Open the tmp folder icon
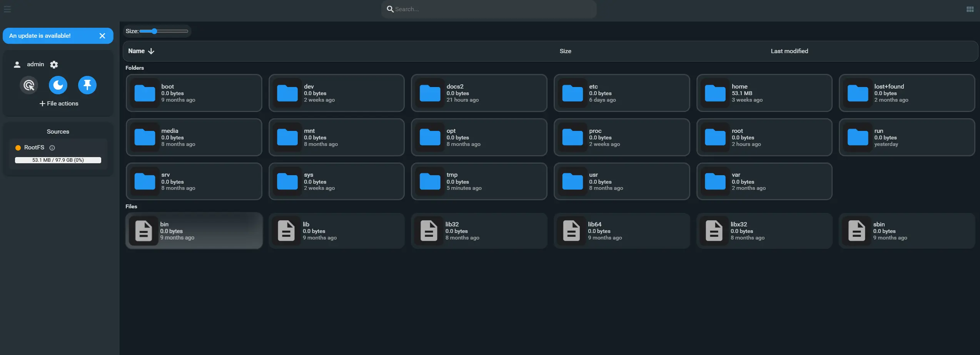This screenshot has height=355, width=980. click(x=430, y=182)
